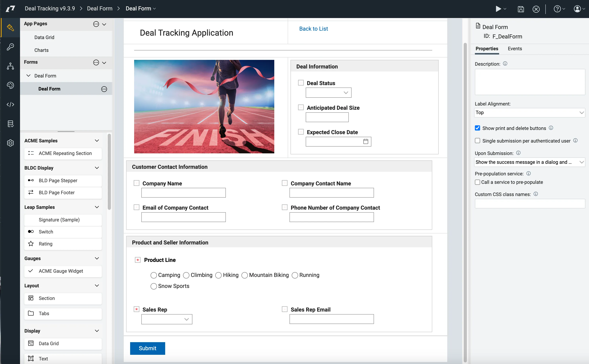Open the Label Alignment dropdown
This screenshot has height=364, width=589.
click(x=530, y=113)
